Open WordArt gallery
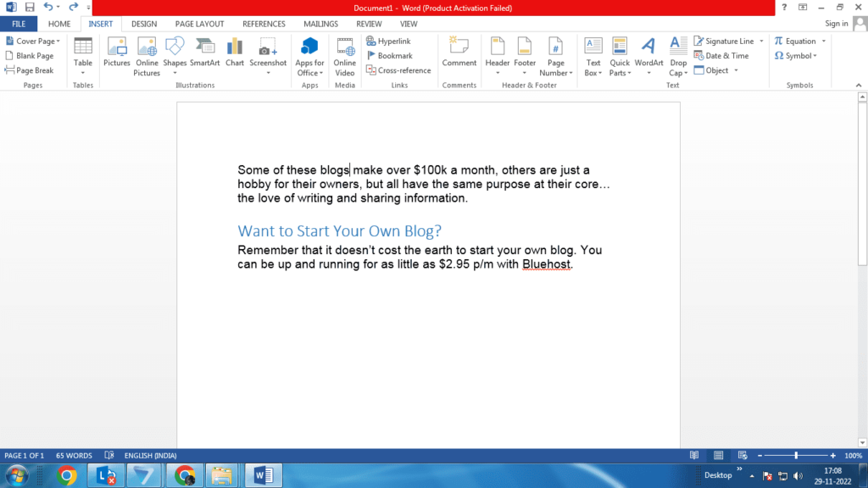Screen dimensions: 868x488 [648, 57]
